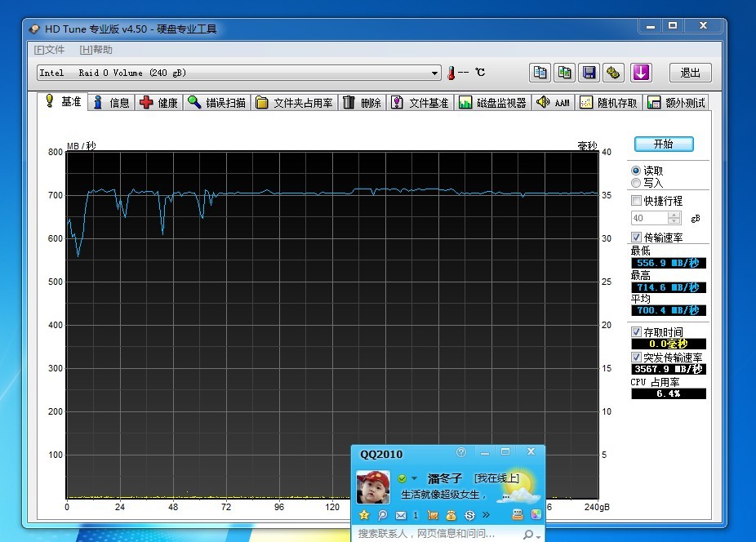This screenshot has height=542, width=756.
Task: Open QQ colorful skin changer icon
Action: tap(536, 514)
